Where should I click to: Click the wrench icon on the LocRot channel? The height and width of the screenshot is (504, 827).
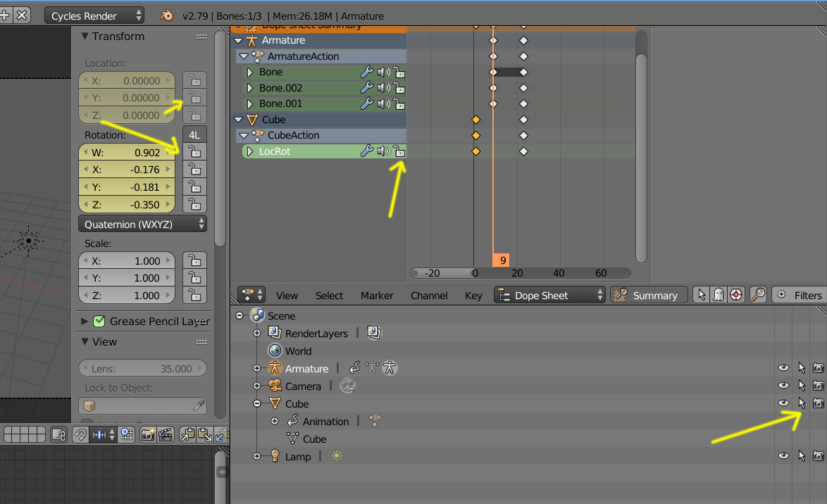[x=366, y=151]
